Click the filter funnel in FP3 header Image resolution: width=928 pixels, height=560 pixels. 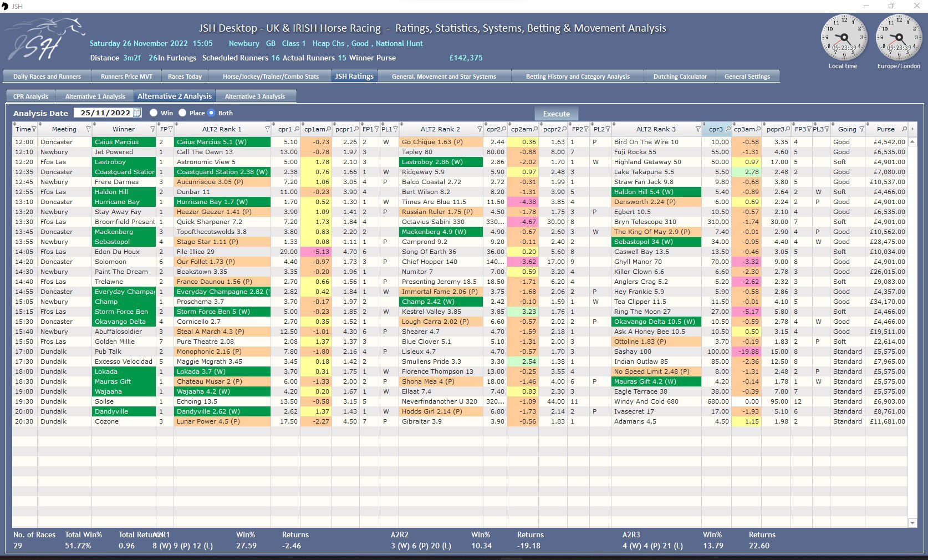[x=809, y=129]
